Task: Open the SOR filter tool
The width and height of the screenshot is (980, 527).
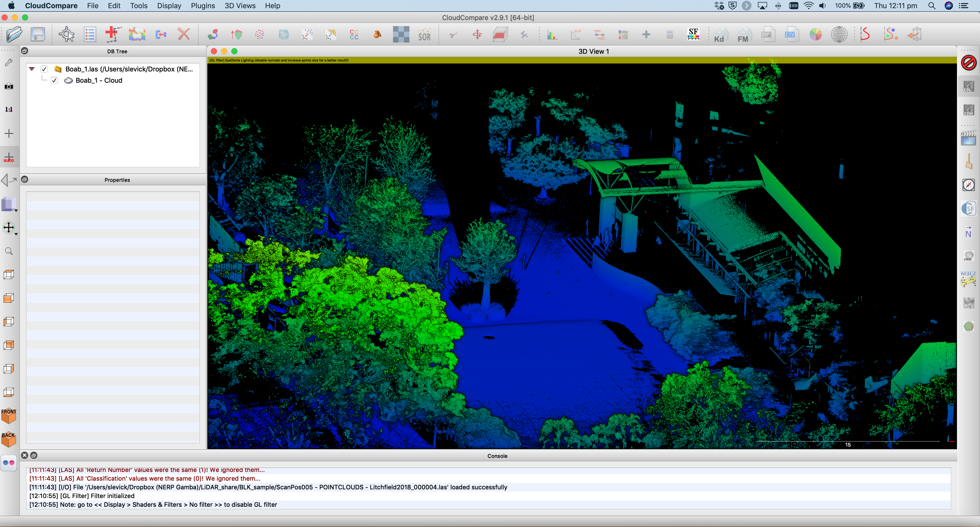Action: click(x=424, y=35)
